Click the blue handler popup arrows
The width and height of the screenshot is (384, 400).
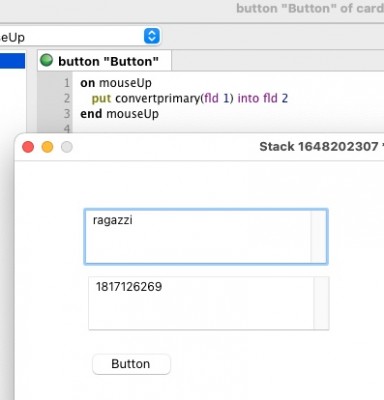152,36
